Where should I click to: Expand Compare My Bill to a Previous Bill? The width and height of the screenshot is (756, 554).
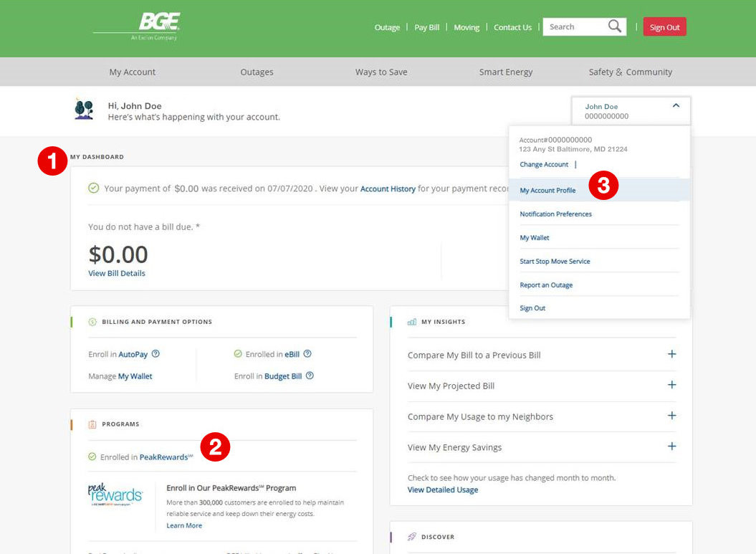(x=671, y=355)
